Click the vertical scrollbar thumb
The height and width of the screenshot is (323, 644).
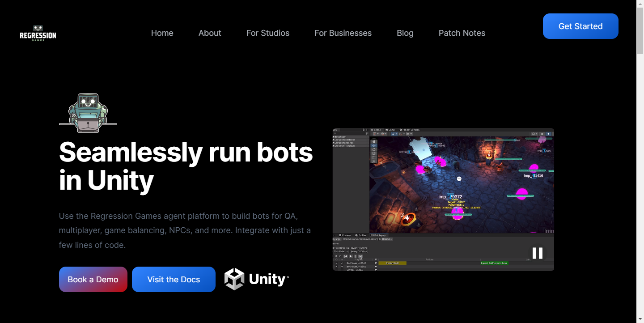click(x=640, y=31)
